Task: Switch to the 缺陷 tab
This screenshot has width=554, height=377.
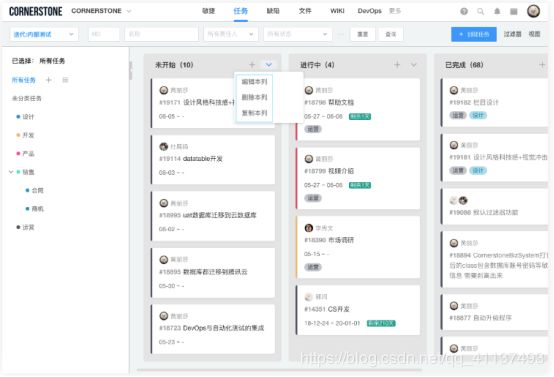Action: coord(273,11)
